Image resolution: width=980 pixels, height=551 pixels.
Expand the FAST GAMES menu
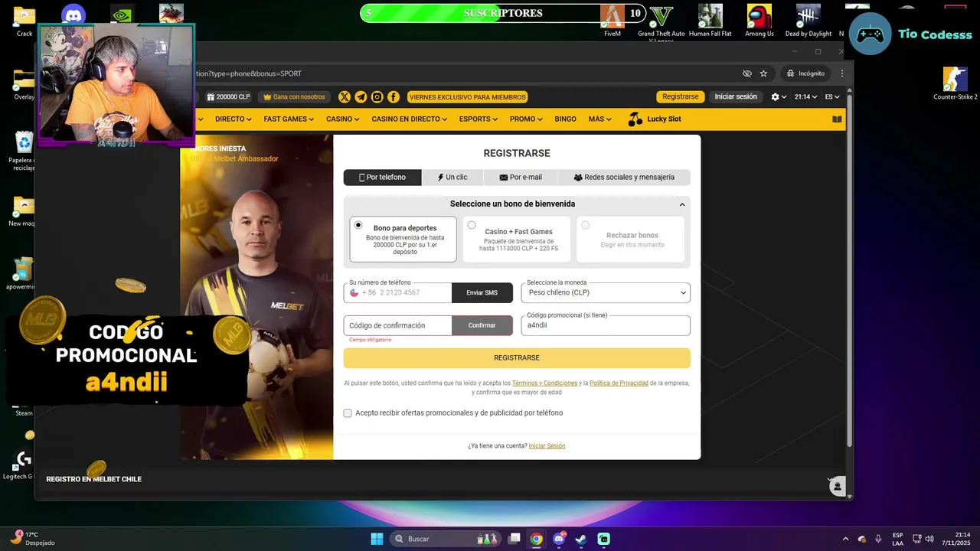pyautogui.click(x=289, y=119)
